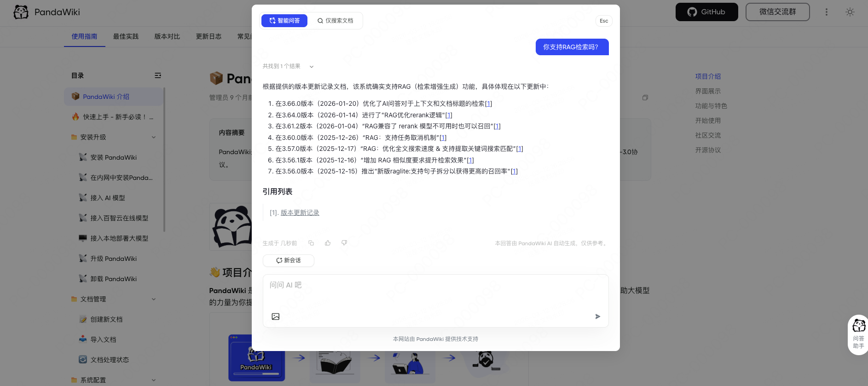
Task: Collapse the 安装升级 folder chevron
Action: [154, 137]
